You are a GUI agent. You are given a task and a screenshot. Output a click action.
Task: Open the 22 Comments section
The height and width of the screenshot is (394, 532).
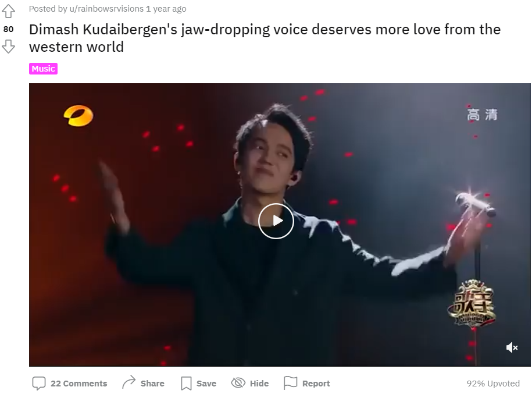click(x=70, y=383)
